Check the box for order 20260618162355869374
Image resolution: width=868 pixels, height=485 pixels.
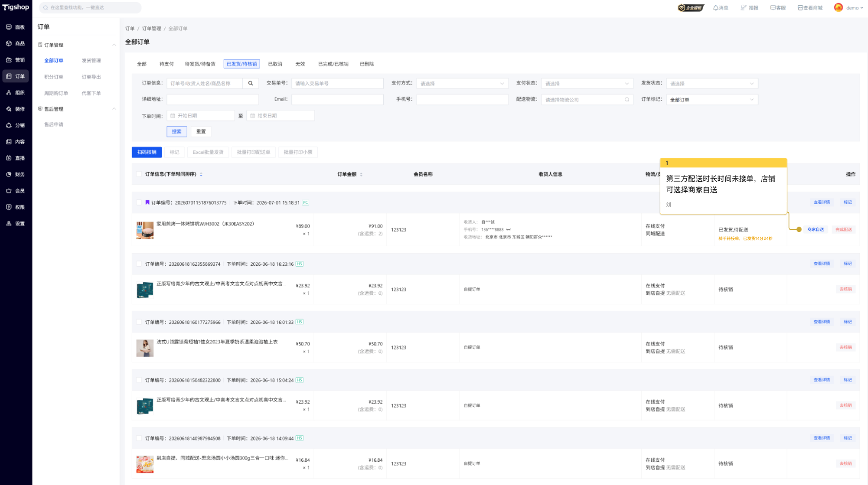(140, 264)
